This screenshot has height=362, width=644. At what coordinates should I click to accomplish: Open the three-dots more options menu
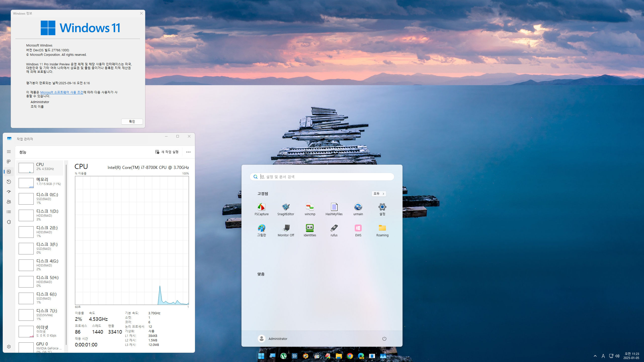pyautogui.click(x=188, y=152)
